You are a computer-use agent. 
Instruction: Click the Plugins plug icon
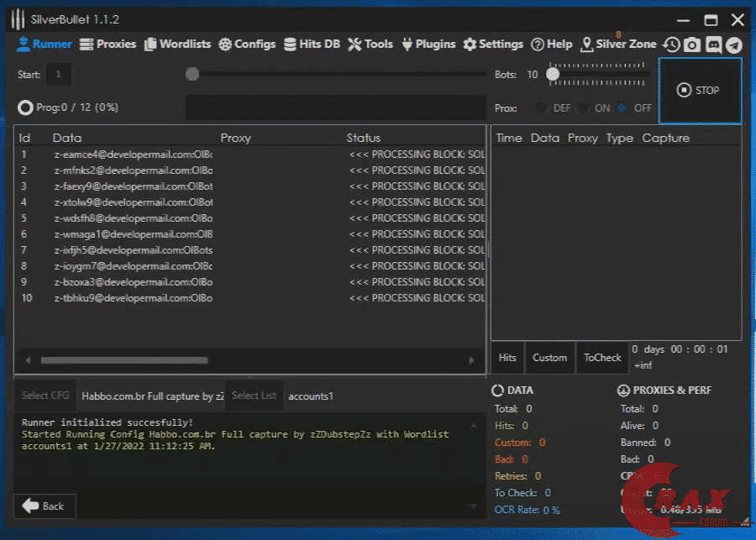pyautogui.click(x=407, y=44)
